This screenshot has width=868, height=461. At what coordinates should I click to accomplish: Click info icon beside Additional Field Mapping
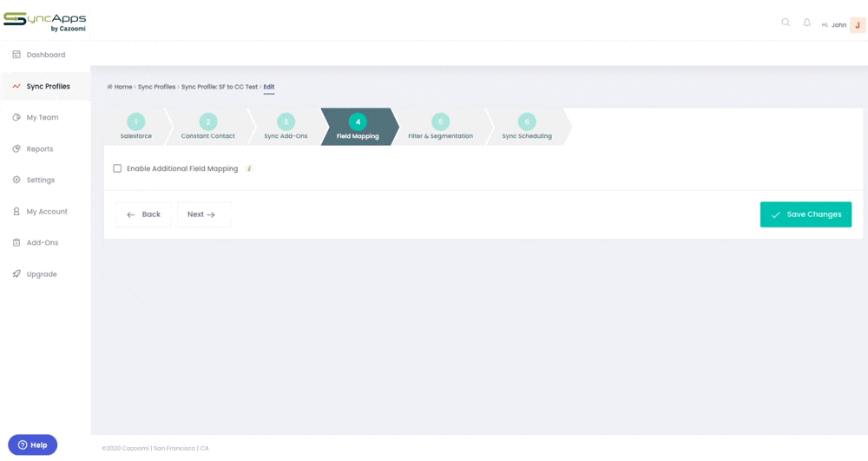pyautogui.click(x=249, y=168)
